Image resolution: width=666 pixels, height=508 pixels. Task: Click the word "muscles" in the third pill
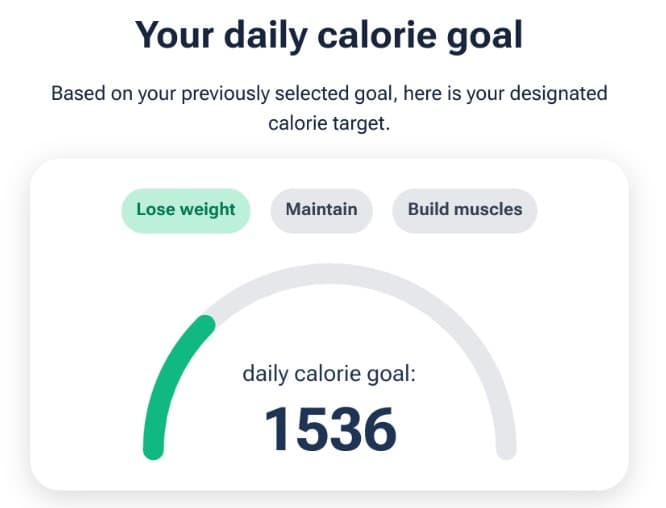point(488,210)
